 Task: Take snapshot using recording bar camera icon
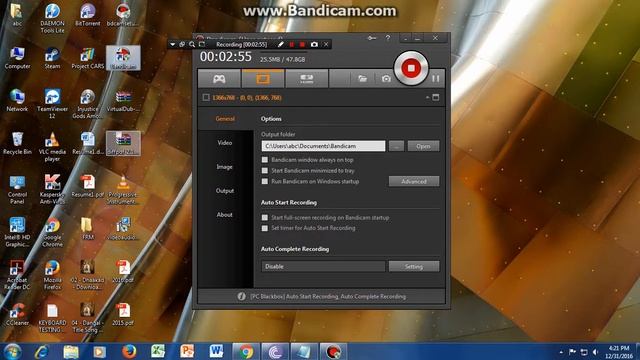(x=314, y=44)
